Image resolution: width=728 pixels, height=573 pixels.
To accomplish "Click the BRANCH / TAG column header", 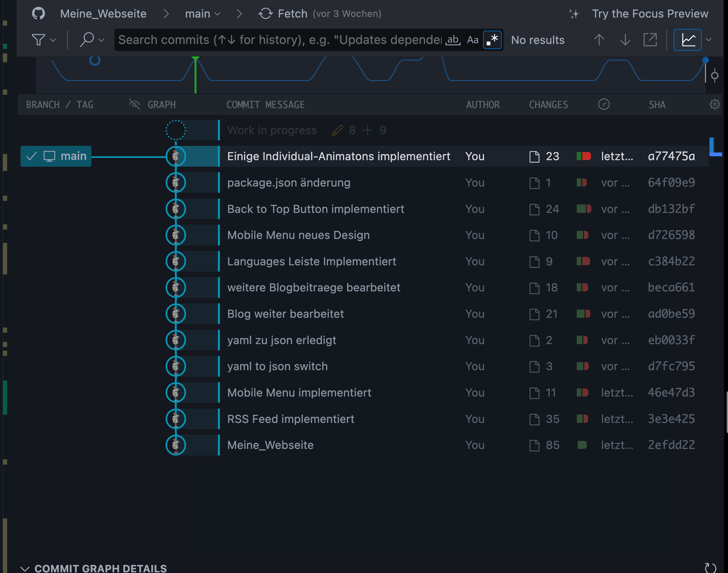I will tap(60, 105).
